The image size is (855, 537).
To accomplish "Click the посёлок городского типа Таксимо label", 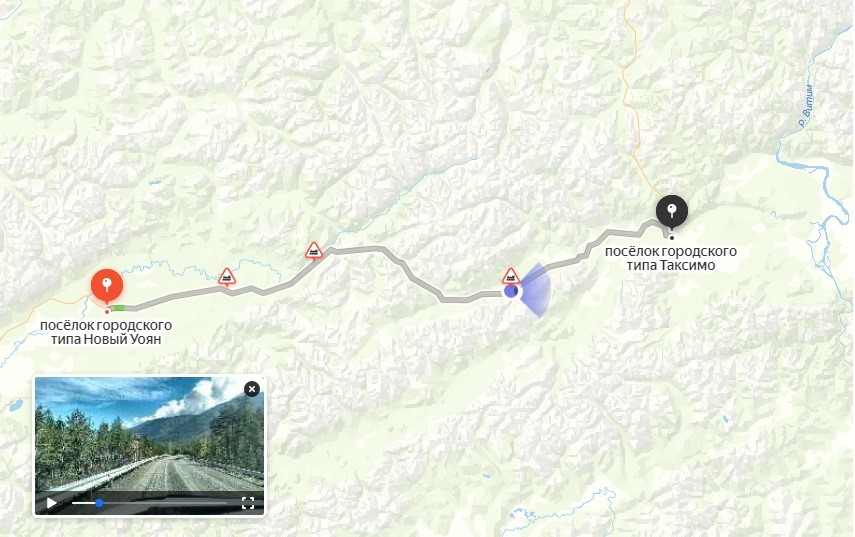I will click(x=671, y=258).
